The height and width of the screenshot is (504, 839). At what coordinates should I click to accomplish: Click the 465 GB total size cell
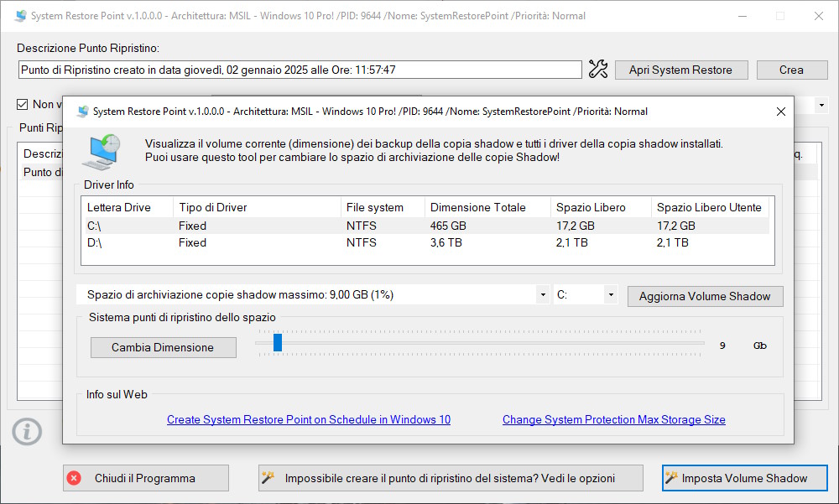(x=448, y=226)
